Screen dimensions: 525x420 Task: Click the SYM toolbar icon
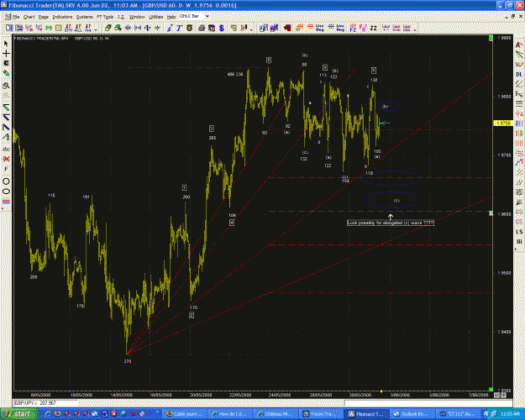pos(68,28)
